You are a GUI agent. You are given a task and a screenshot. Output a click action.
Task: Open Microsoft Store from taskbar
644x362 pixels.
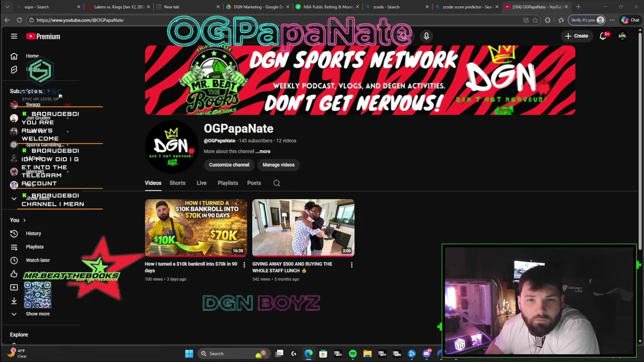point(323,353)
